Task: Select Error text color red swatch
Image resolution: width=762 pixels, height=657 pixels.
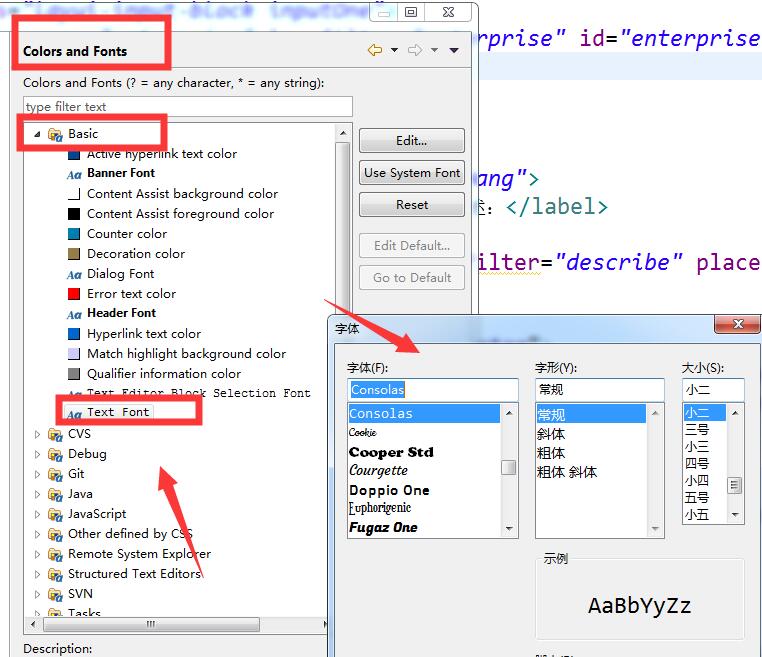Action: pyautogui.click(x=73, y=294)
